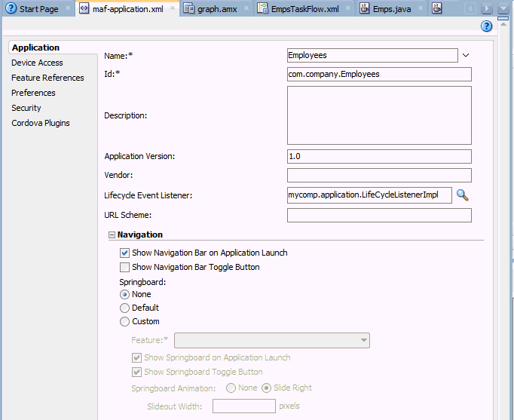The image size is (514, 420).
Task: Go to the Preferences section
Action: (x=33, y=93)
